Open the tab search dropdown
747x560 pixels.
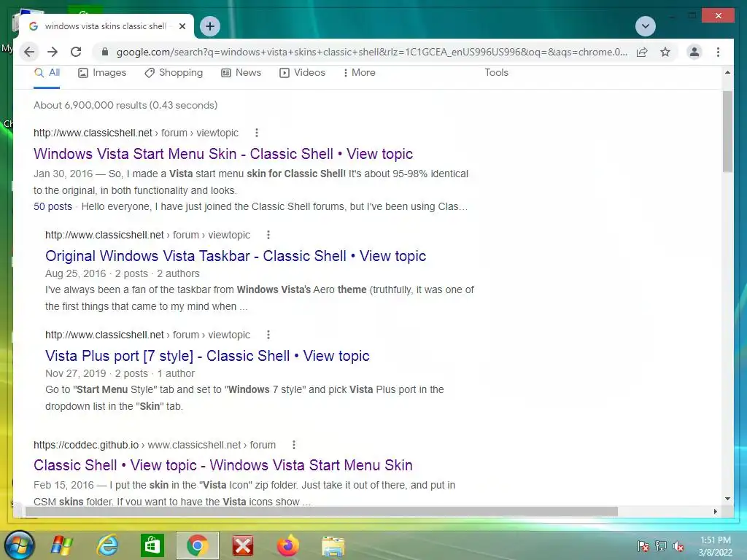[x=646, y=26]
